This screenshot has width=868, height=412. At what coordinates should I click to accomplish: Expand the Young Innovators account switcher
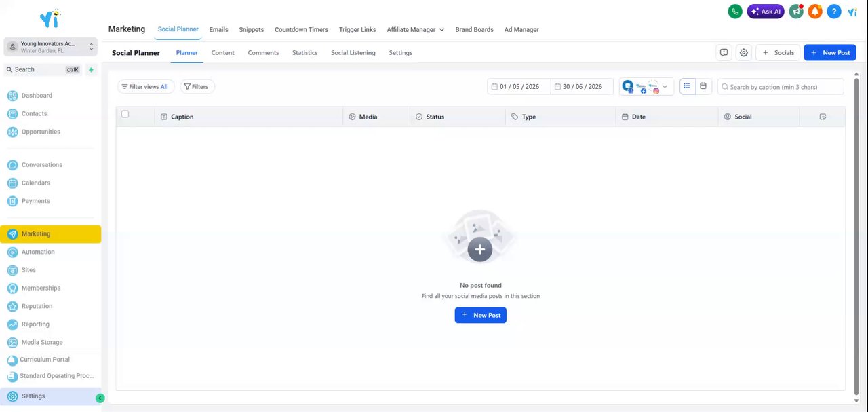51,47
